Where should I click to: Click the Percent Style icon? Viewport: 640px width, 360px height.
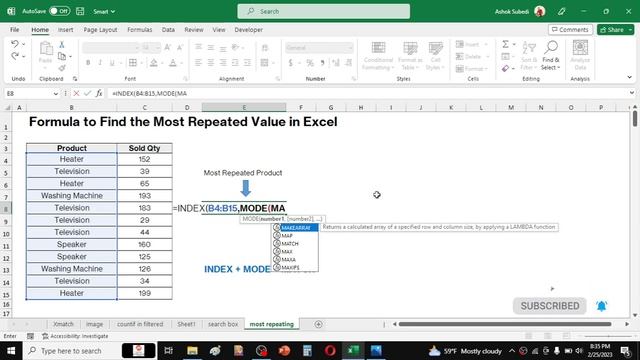click(x=310, y=63)
